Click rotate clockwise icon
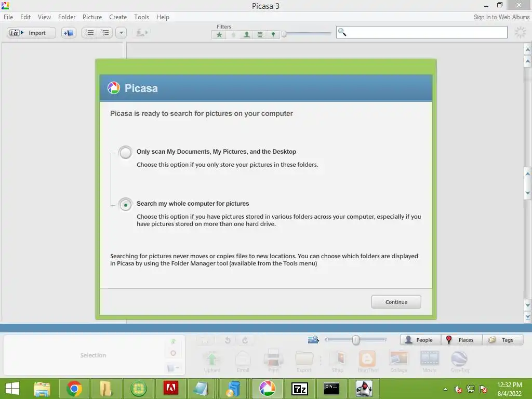This screenshot has width=532, height=399. [245, 340]
